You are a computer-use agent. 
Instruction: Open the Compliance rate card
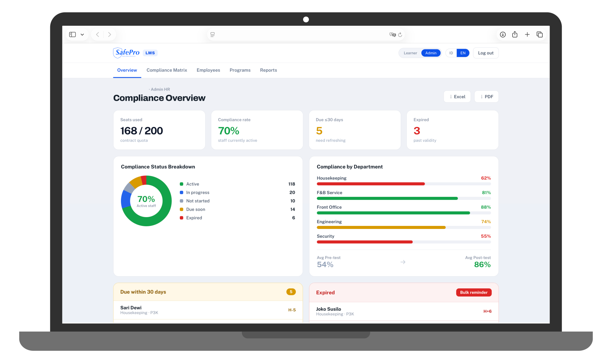(257, 130)
